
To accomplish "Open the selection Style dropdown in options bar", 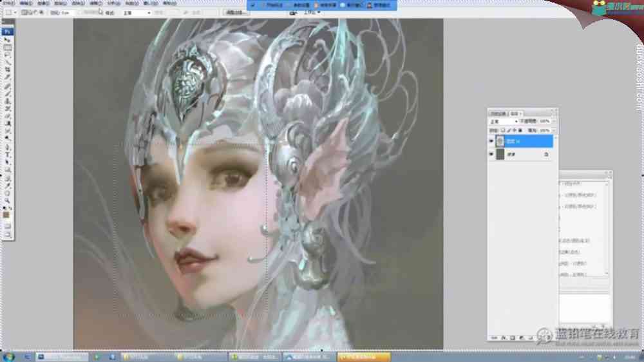I will click(x=137, y=13).
